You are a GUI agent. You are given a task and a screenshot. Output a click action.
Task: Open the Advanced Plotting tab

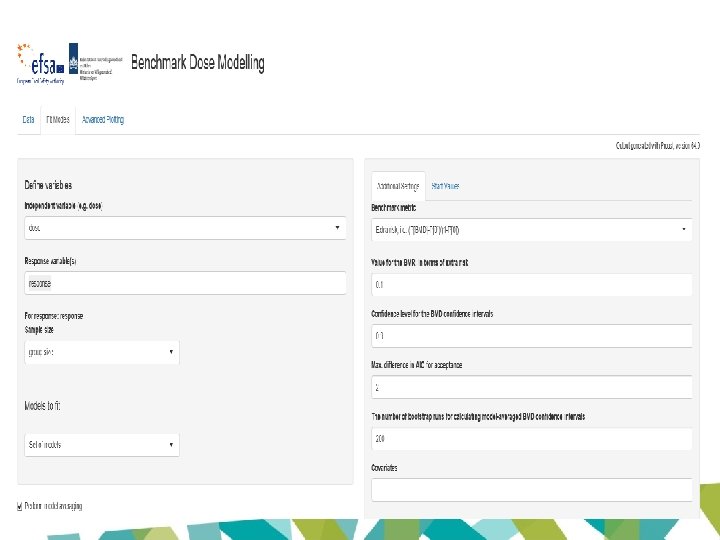(x=103, y=120)
